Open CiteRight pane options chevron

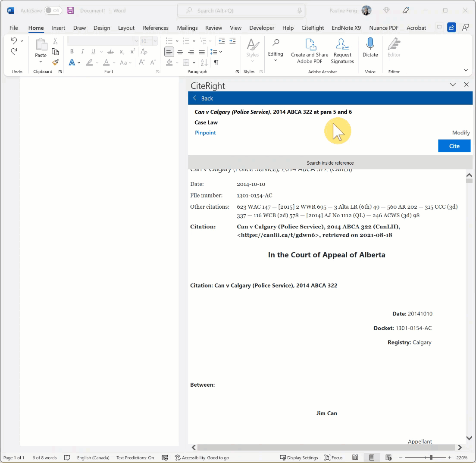pos(453,84)
